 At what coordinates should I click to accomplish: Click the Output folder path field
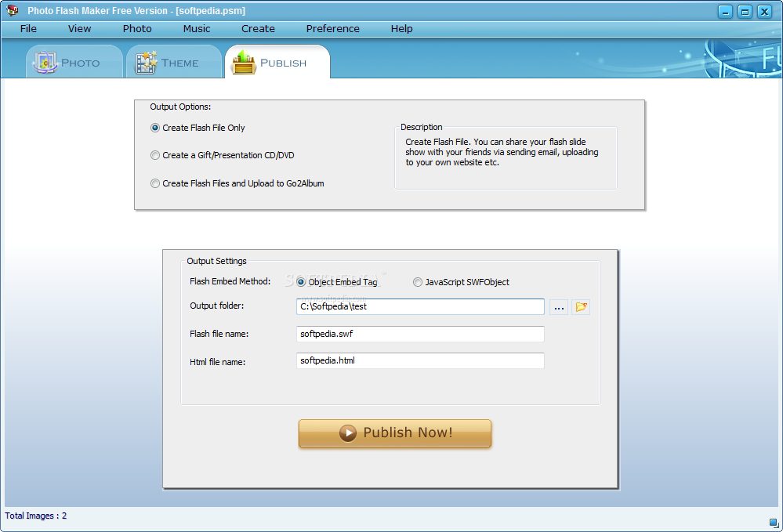(420, 306)
